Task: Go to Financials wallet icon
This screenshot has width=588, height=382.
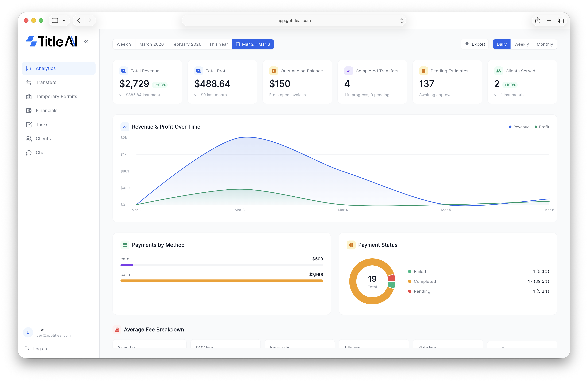Action: 29,111
